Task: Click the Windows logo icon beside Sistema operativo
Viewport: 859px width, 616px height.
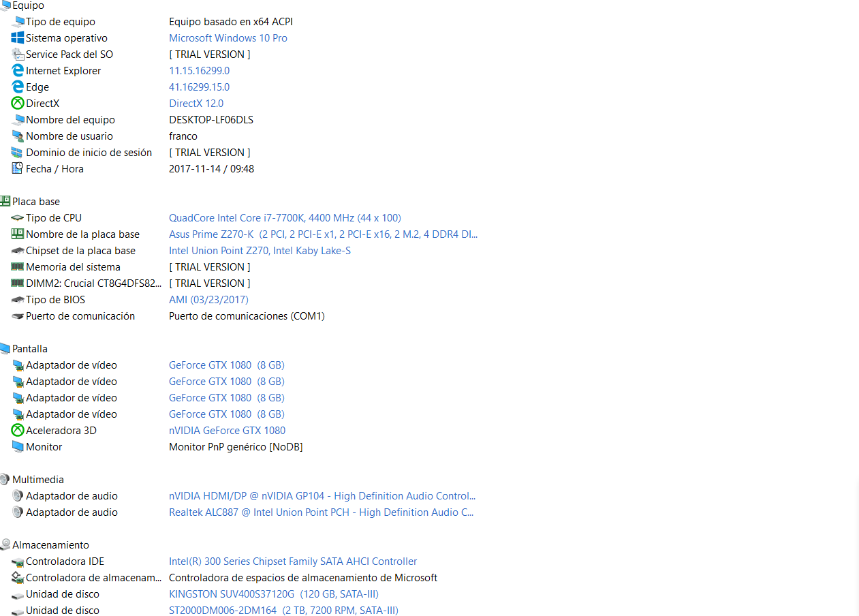Action: click(x=18, y=38)
